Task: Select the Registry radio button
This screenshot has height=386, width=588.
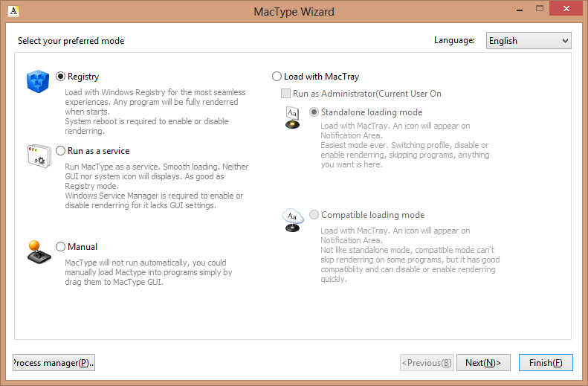Action: click(60, 77)
